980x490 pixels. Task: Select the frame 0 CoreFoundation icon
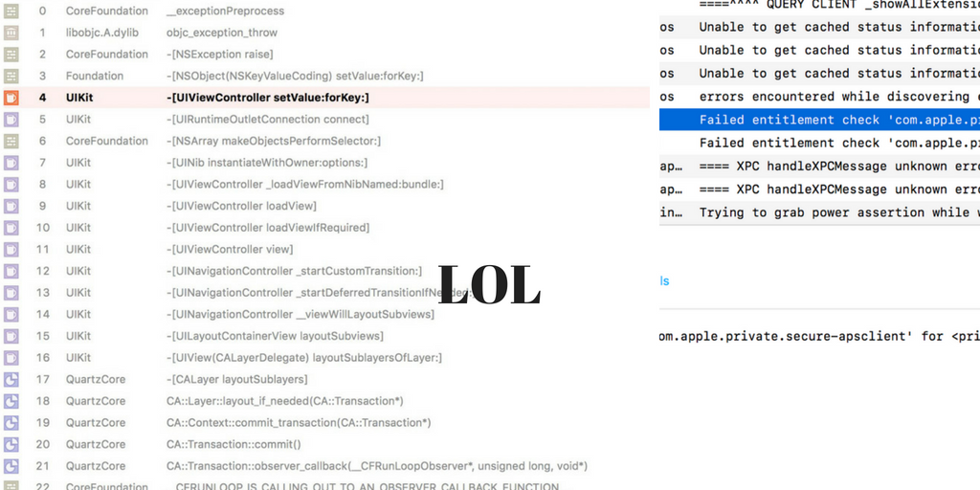pyautogui.click(x=11, y=11)
